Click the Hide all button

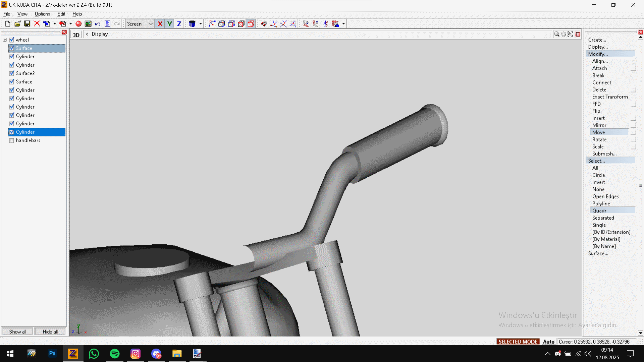click(50, 332)
